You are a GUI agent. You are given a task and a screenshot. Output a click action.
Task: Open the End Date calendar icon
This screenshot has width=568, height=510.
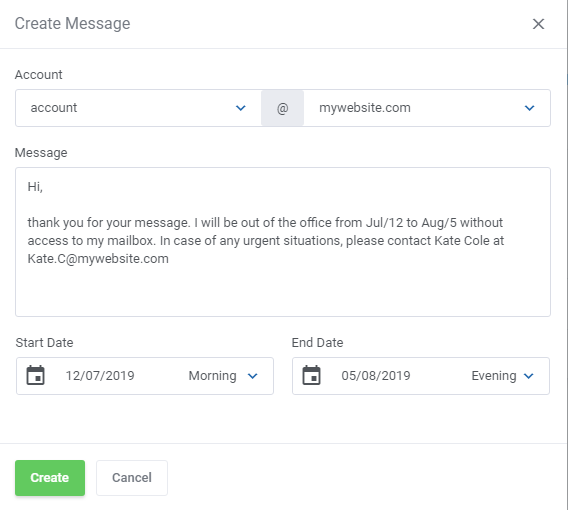(x=312, y=375)
